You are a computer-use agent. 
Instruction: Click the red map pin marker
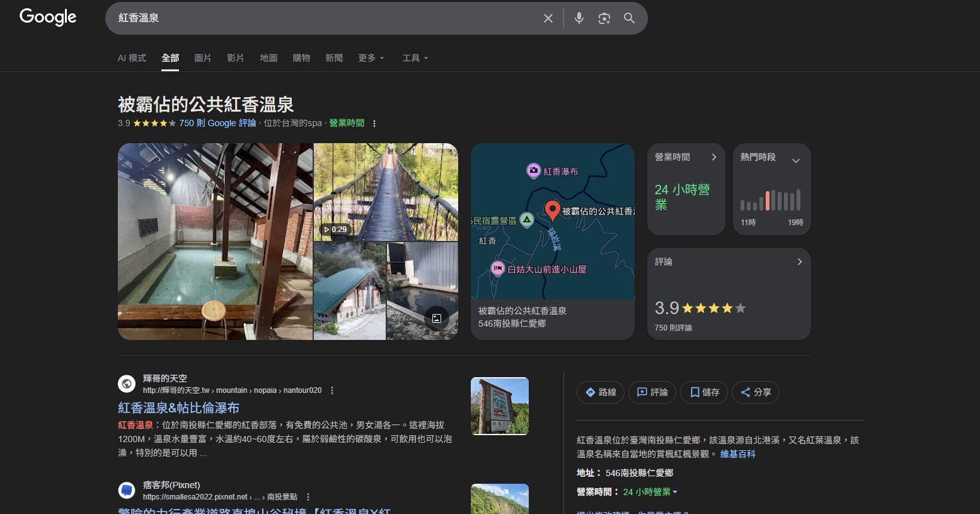tap(552, 211)
